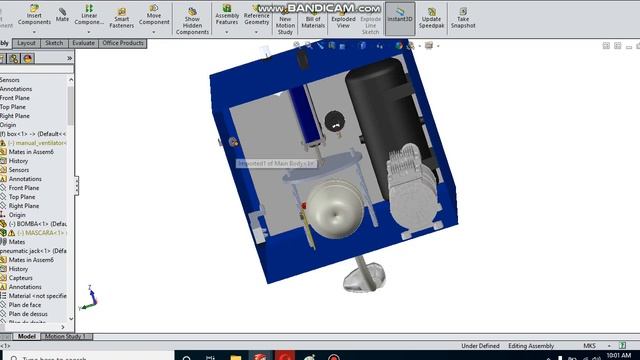This screenshot has height=360, width=640.
Task: Select the pneumatic jack<1> component
Action: (33, 251)
